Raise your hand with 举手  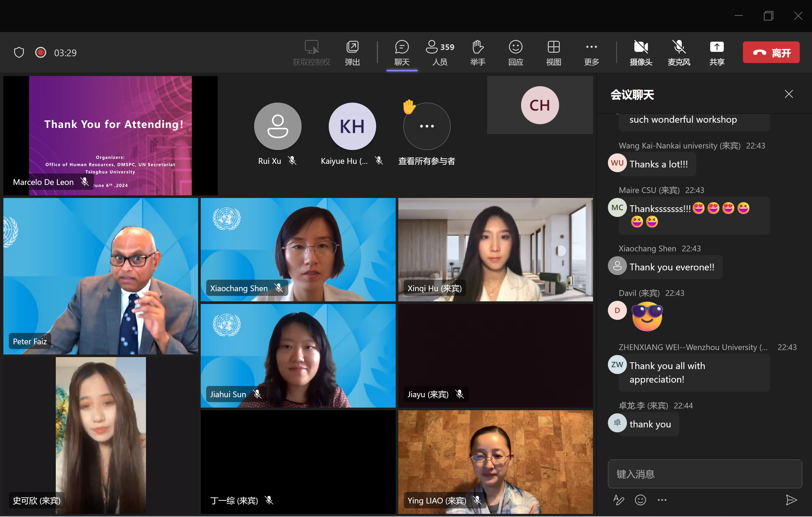coord(477,52)
